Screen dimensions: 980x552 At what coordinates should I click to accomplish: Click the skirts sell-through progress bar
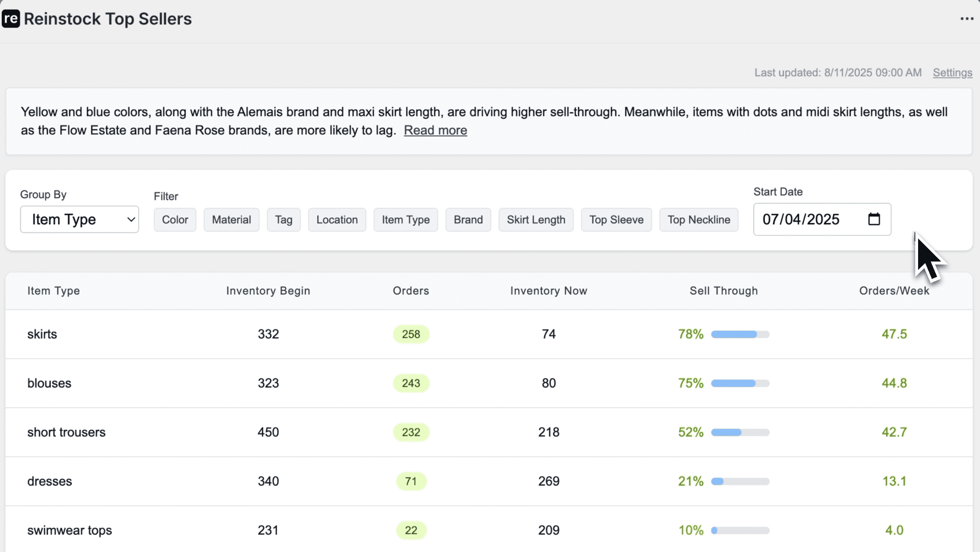pos(740,334)
